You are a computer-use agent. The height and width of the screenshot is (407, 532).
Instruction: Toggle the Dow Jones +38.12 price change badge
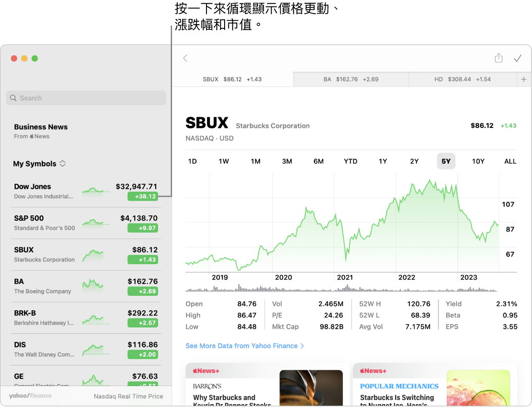[x=143, y=196]
